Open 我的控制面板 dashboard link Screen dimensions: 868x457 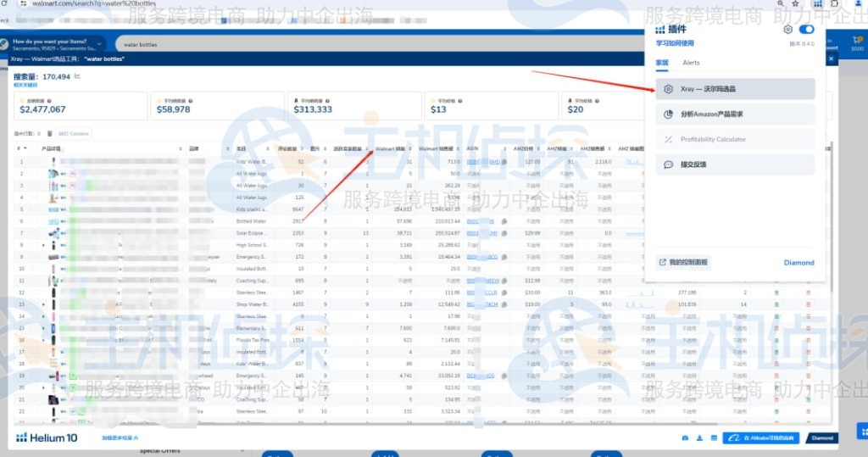click(x=683, y=262)
